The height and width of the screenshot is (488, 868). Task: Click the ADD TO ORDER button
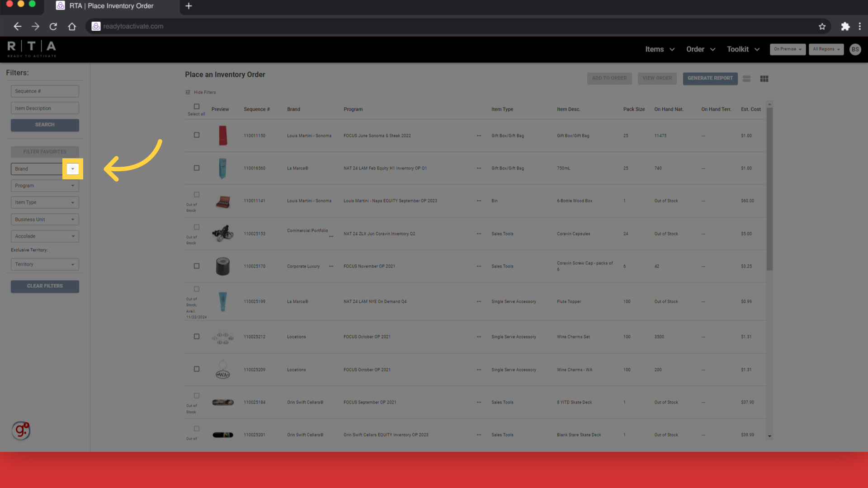tap(609, 78)
